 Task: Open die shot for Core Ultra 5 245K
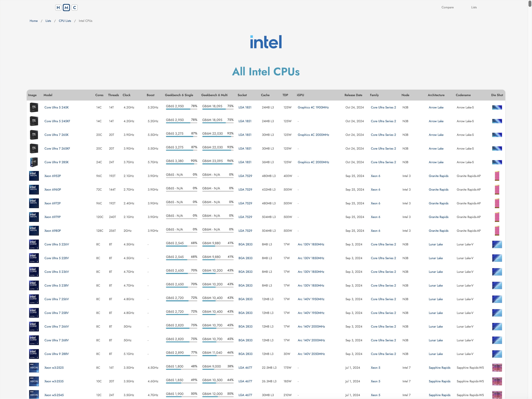click(x=497, y=107)
